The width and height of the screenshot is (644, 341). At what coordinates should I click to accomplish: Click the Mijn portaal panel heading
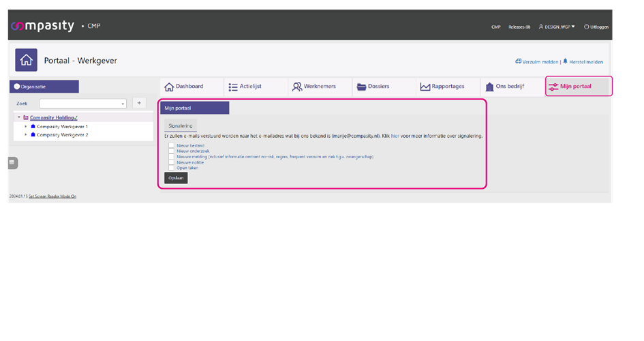point(195,108)
